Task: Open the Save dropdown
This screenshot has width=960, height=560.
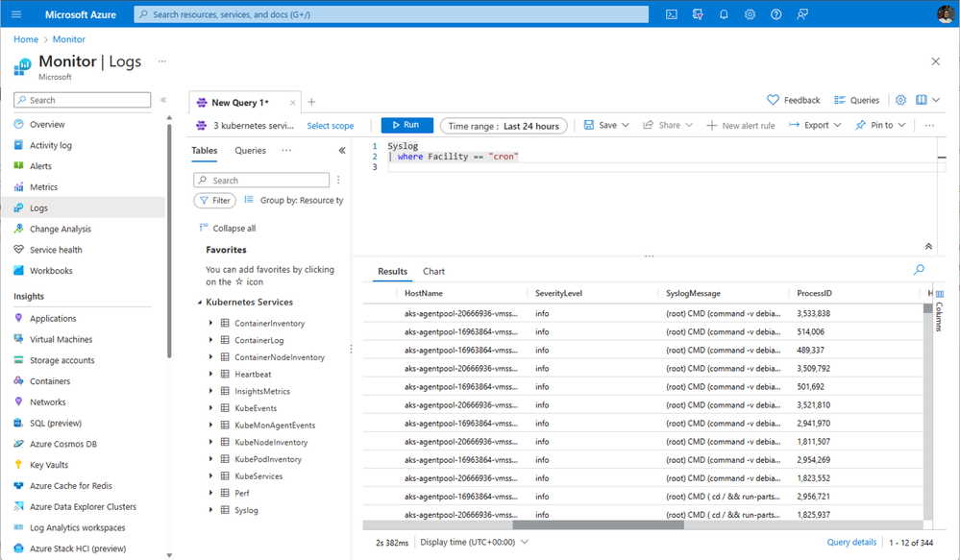Action: [x=606, y=126]
